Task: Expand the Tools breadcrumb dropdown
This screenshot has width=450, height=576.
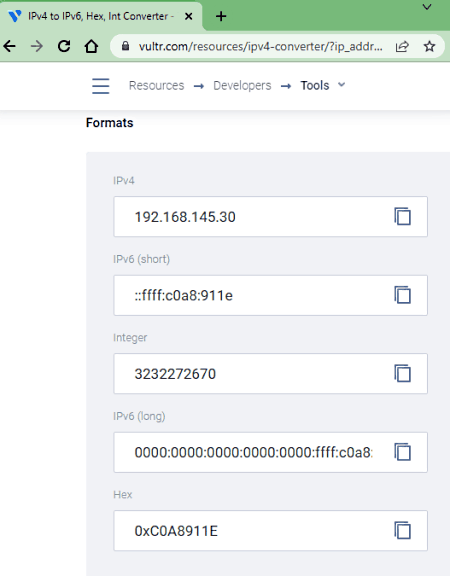Action: 342,85
